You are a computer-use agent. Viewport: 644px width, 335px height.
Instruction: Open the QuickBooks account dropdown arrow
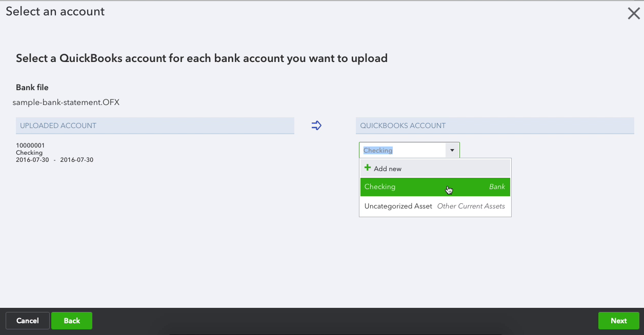tap(452, 151)
